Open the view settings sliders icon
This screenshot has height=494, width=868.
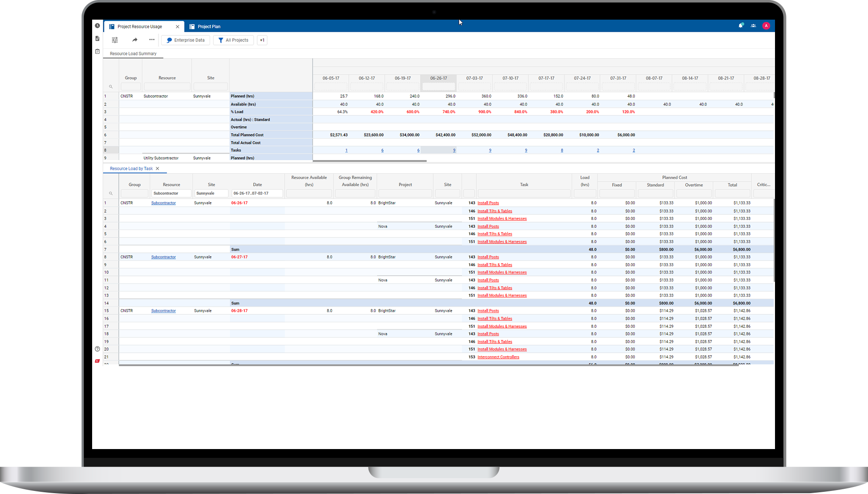click(x=115, y=40)
